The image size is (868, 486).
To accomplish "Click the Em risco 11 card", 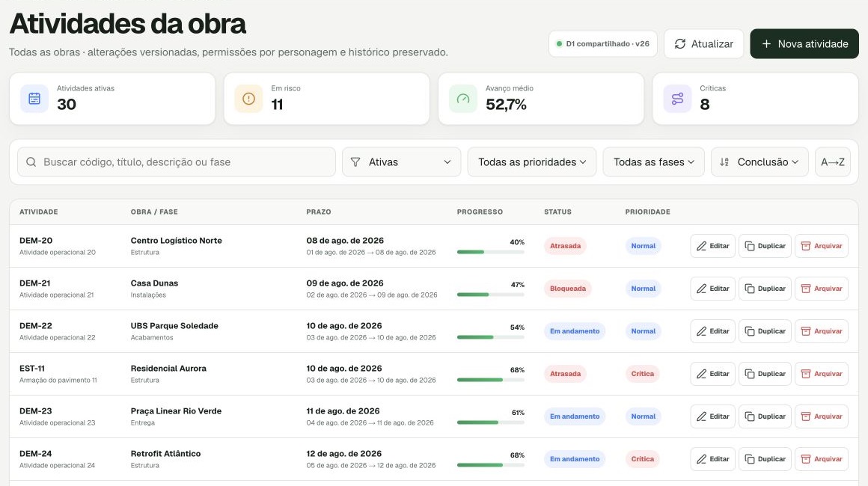I will pyautogui.click(x=326, y=99).
